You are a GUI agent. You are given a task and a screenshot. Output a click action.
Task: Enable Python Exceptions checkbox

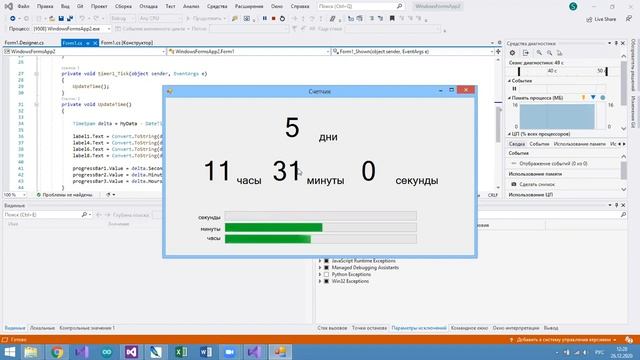(327, 275)
